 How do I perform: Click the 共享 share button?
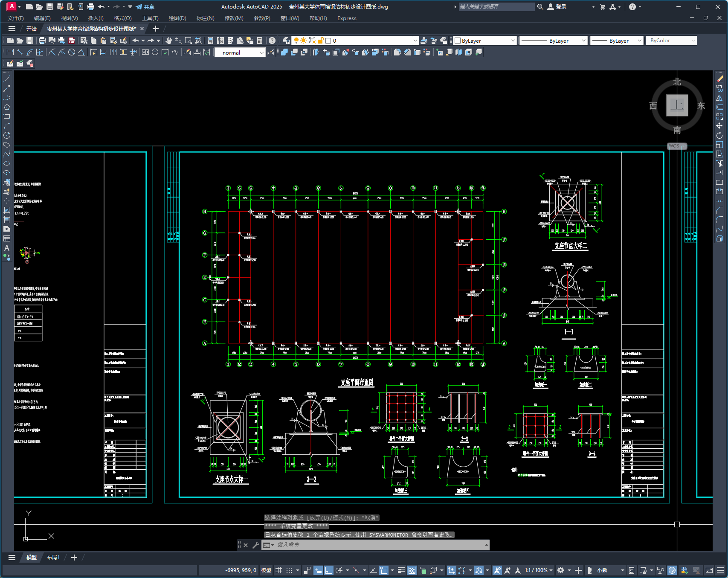click(145, 7)
